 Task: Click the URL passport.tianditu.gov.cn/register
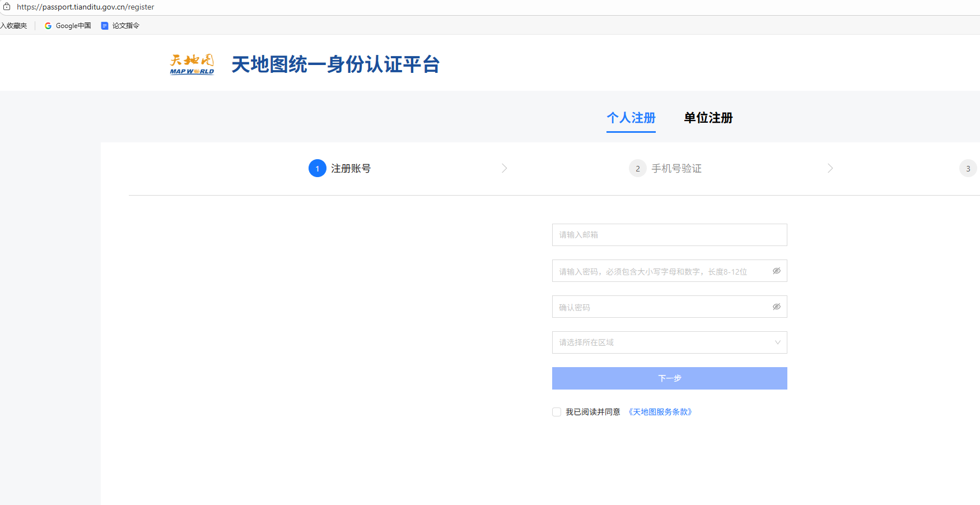tap(85, 7)
